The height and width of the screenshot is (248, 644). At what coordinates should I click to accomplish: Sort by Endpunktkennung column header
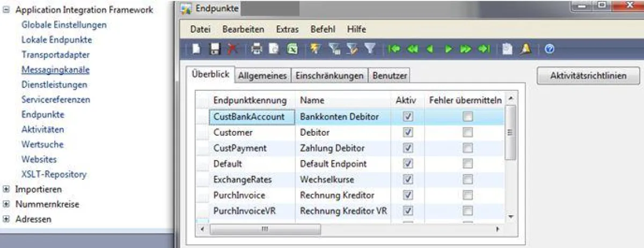(x=252, y=100)
